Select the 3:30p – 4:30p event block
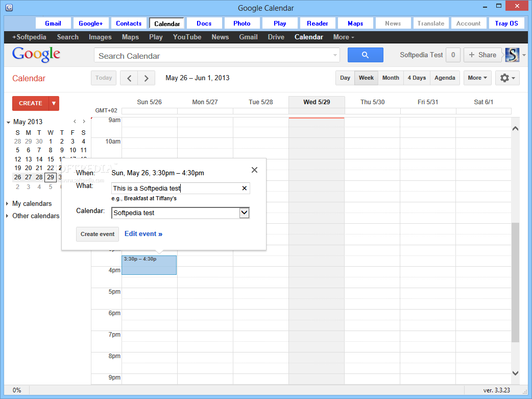 click(149, 265)
